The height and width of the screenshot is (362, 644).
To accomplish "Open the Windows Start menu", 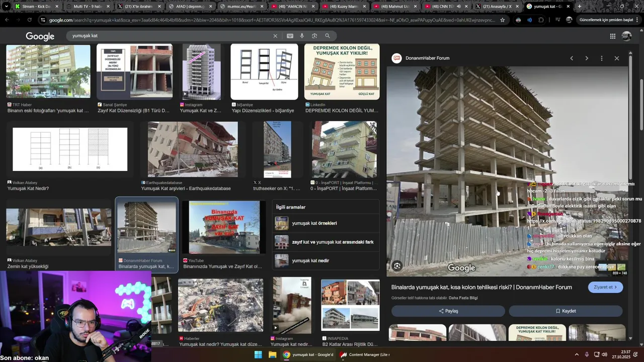I will click(x=258, y=354).
